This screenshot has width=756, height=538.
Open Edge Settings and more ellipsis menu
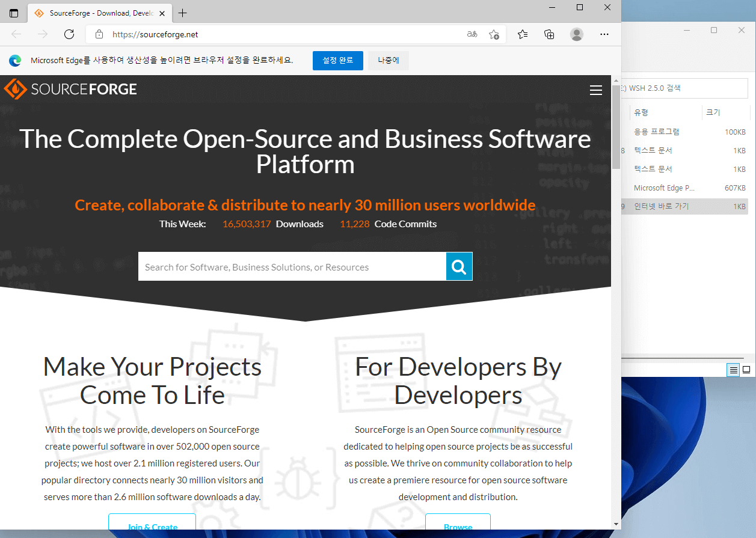pyautogui.click(x=604, y=34)
